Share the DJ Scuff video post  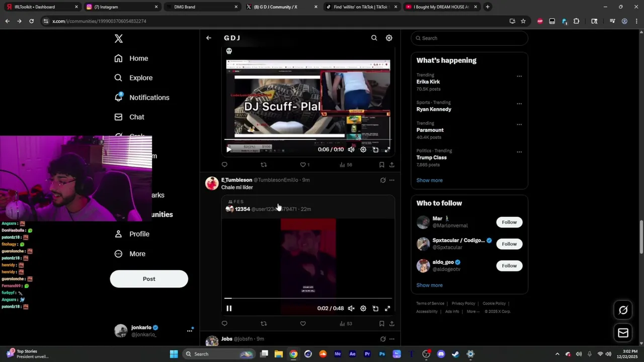click(392, 164)
